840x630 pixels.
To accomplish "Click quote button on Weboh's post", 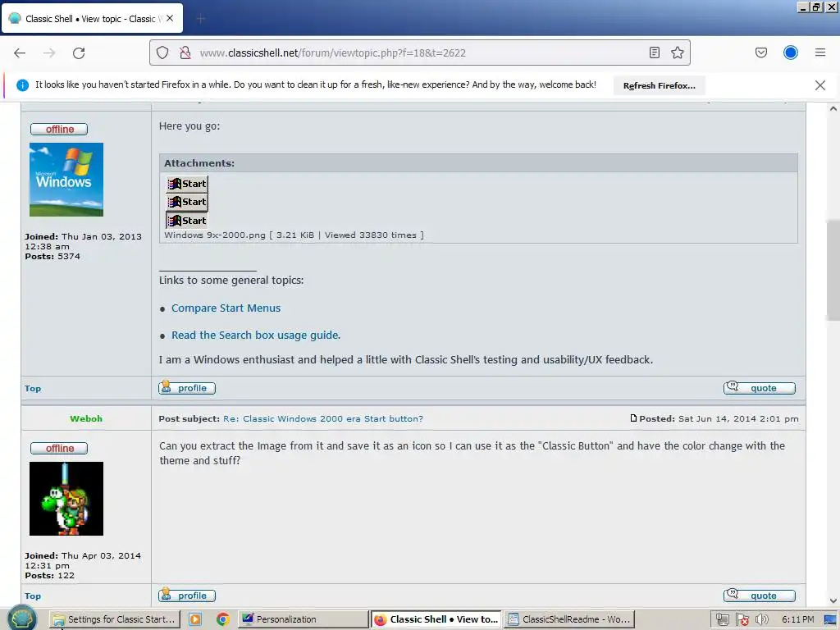I will [x=759, y=596].
